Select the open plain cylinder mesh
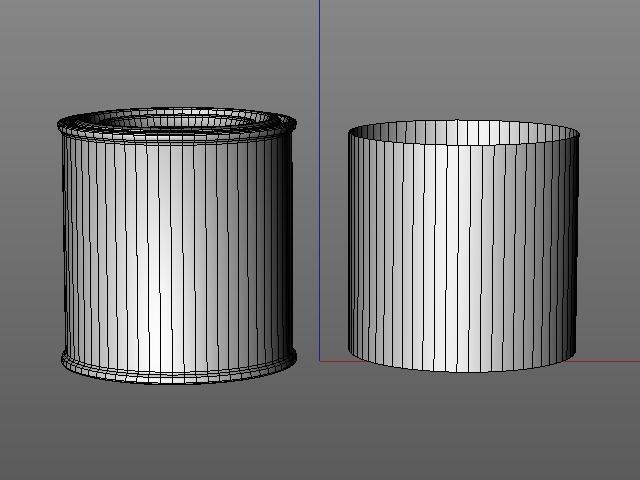The image size is (640, 480). coord(464,246)
